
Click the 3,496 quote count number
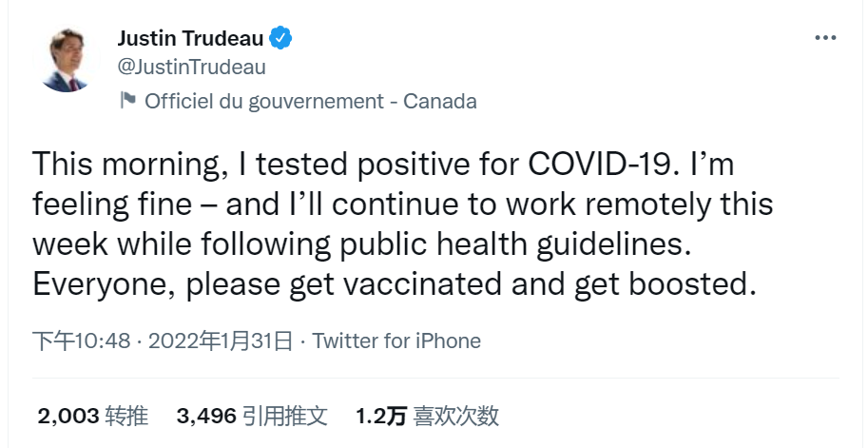(206, 416)
